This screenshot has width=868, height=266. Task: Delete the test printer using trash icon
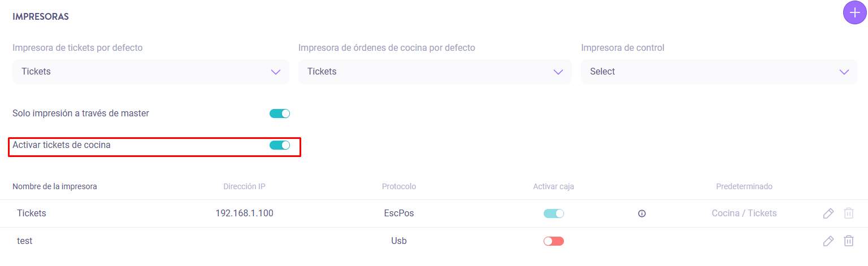point(848,241)
